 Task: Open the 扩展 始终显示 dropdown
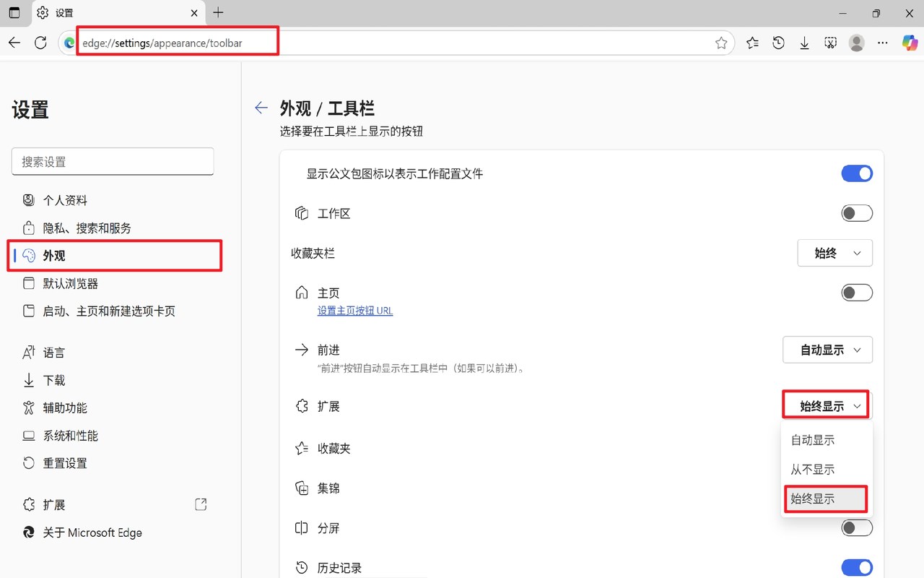[x=825, y=405]
